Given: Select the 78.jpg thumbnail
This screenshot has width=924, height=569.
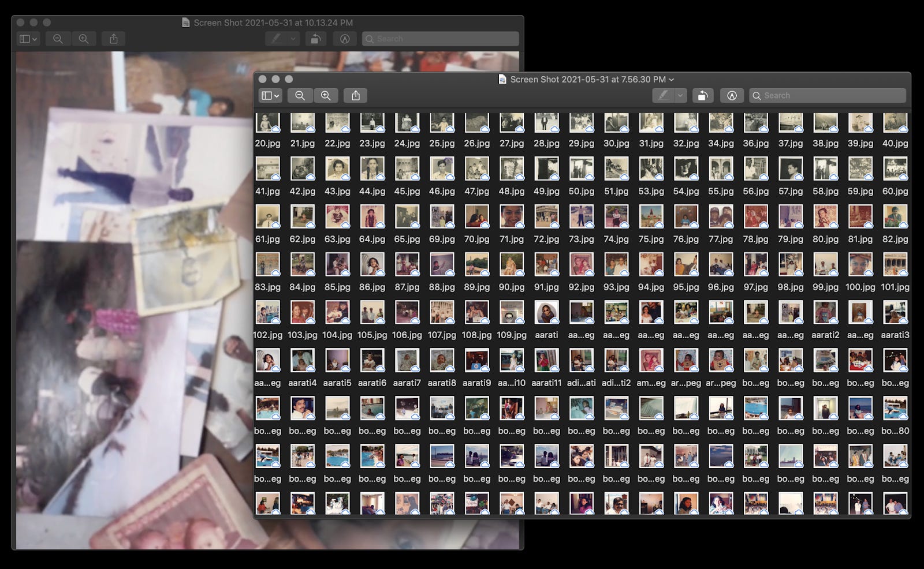Looking at the screenshot, I should pos(756,216).
